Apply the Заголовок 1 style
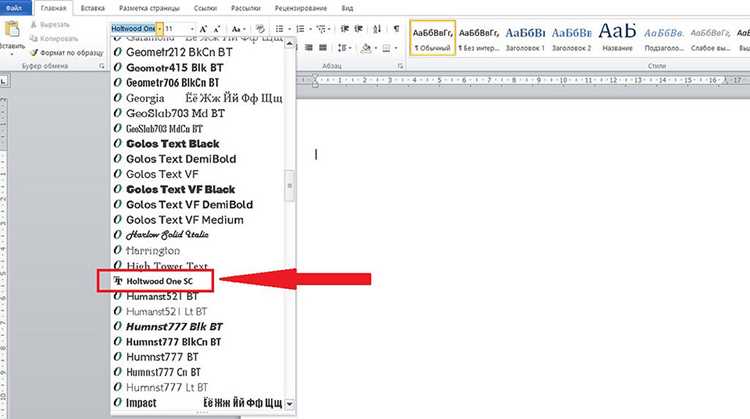The width and height of the screenshot is (750, 419). click(525, 38)
